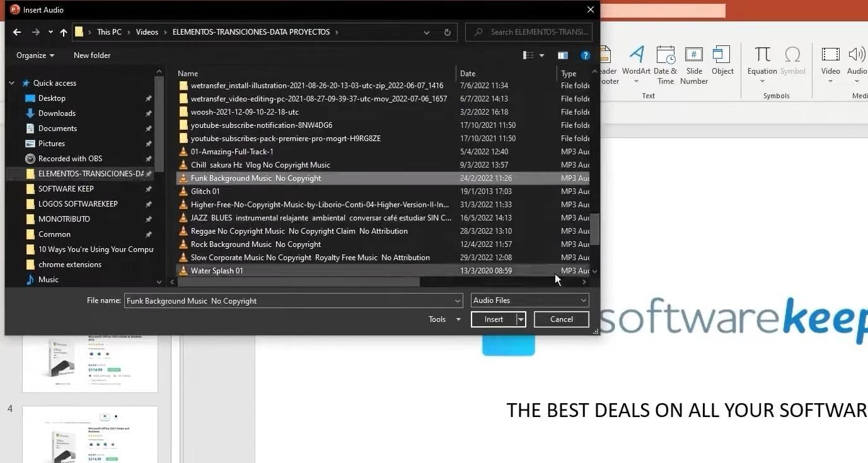Click the Cancel button

tap(561, 319)
